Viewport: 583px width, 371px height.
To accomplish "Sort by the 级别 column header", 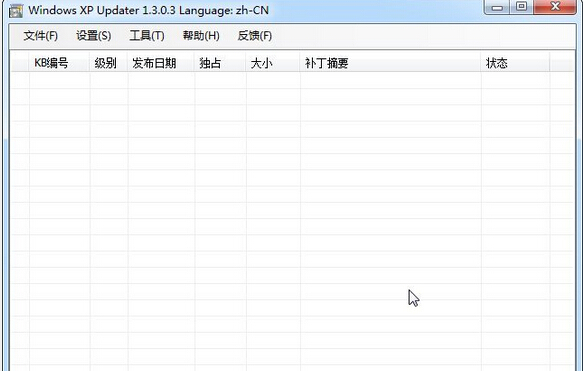I will coord(109,63).
